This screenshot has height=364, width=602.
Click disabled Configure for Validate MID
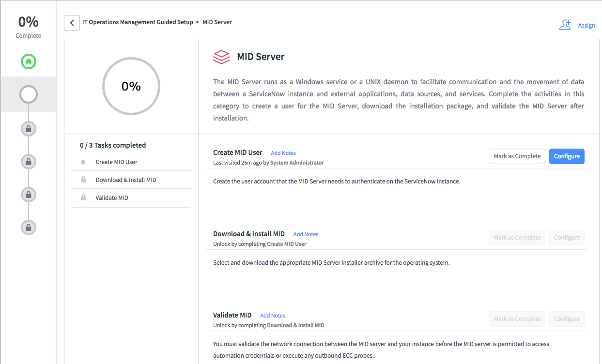tap(567, 319)
